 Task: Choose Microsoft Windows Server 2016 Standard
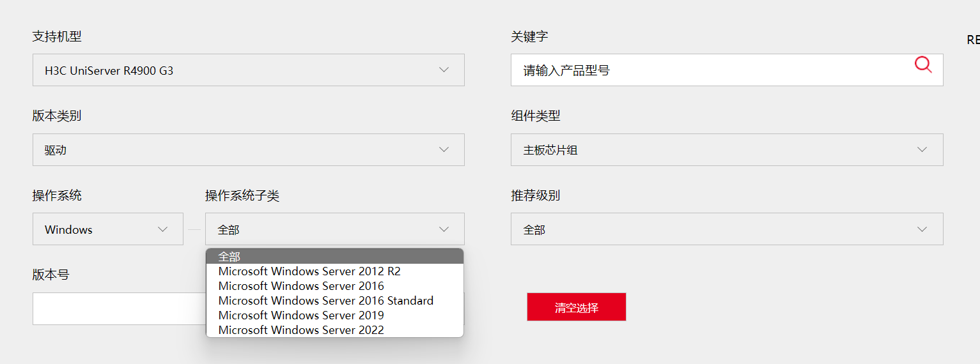click(x=326, y=301)
